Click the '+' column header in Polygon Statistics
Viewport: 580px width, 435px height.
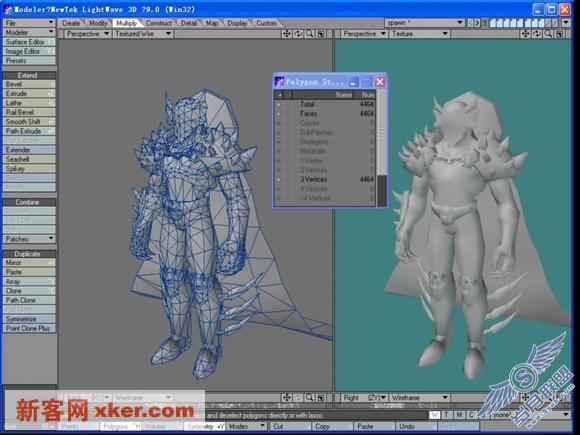[280, 95]
